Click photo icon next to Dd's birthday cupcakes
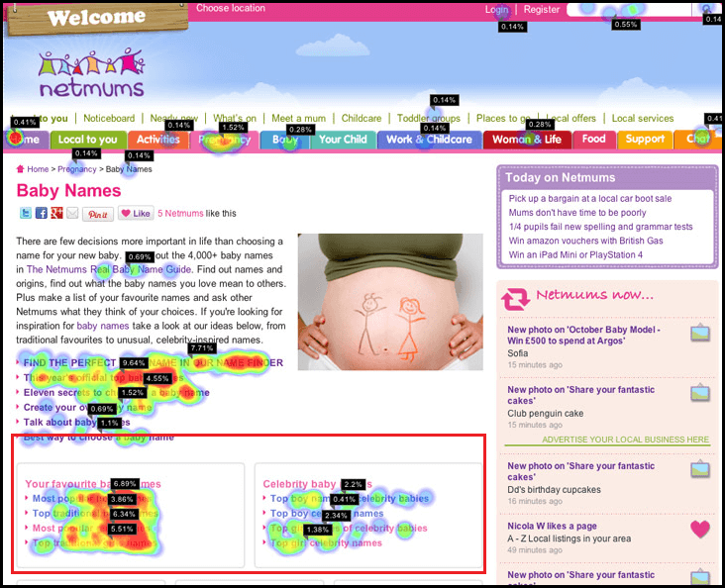 [x=700, y=469]
